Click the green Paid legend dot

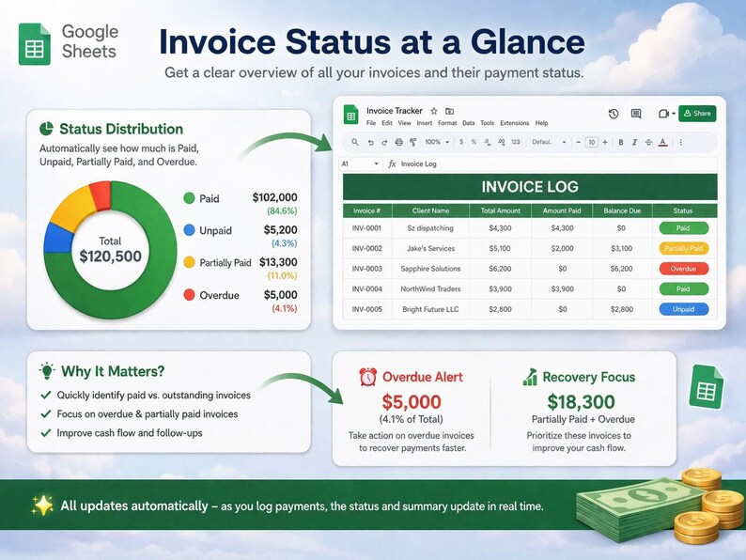click(x=189, y=198)
